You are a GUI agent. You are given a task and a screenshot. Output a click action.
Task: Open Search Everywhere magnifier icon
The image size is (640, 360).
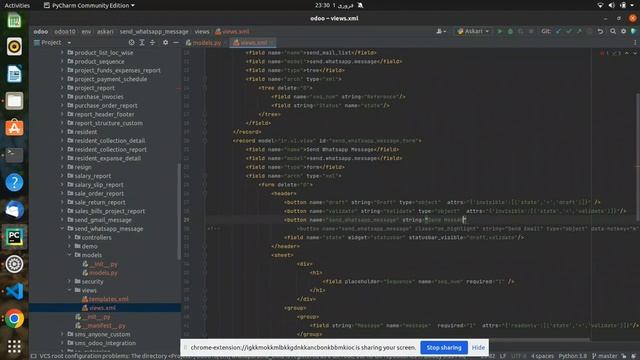[x=613, y=31]
